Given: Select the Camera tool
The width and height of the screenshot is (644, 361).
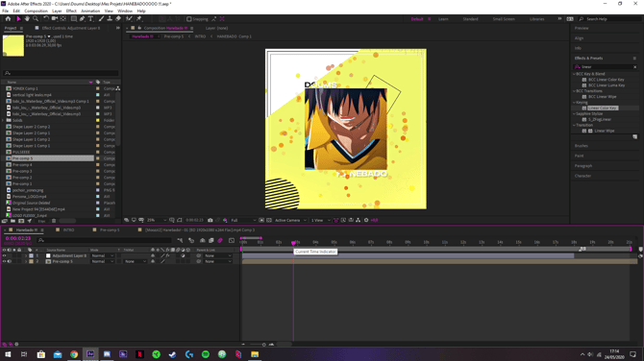Looking at the screenshot, I should [x=54, y=19].
